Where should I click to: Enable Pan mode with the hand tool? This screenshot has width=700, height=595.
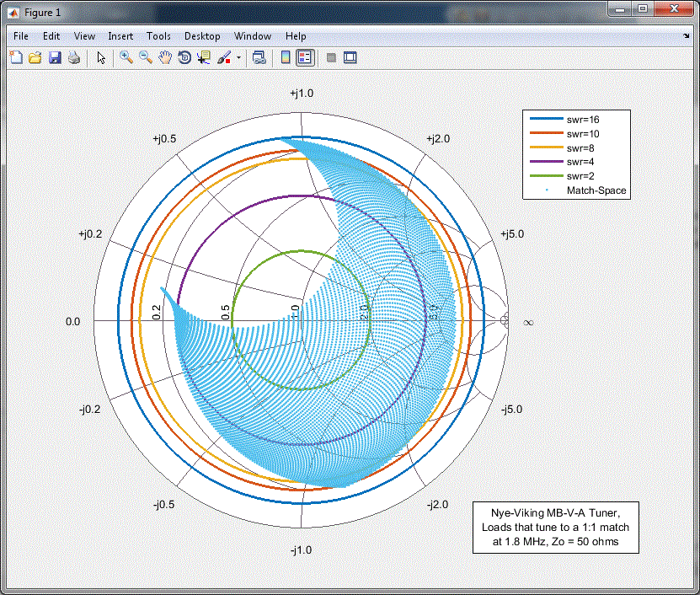pos(165,57)
